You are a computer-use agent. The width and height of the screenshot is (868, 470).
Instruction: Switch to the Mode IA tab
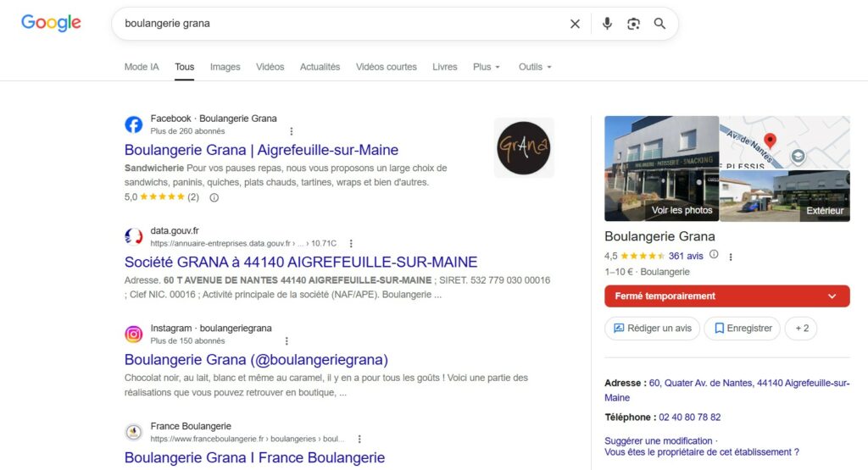[142, 67]
